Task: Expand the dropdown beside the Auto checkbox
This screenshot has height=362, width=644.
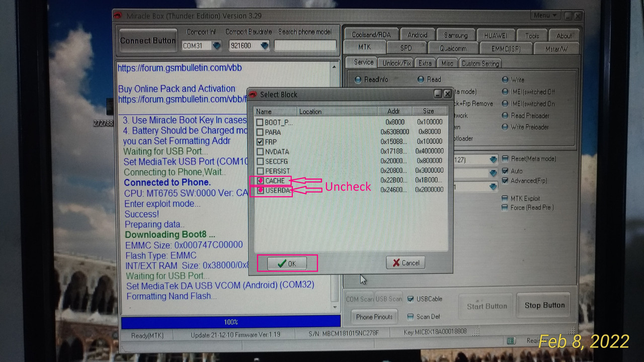Action: click(493, 173)
